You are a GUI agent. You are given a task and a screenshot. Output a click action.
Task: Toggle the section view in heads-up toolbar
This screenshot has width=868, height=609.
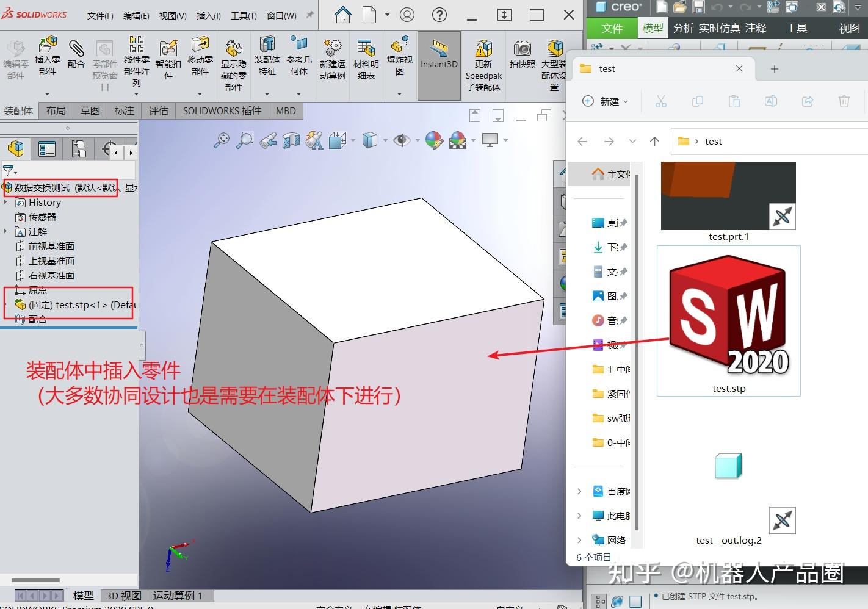291,140
